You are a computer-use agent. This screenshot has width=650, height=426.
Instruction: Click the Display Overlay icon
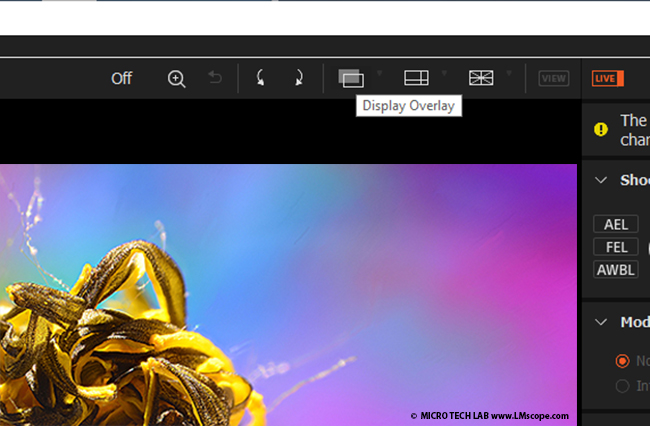[350, 78]
